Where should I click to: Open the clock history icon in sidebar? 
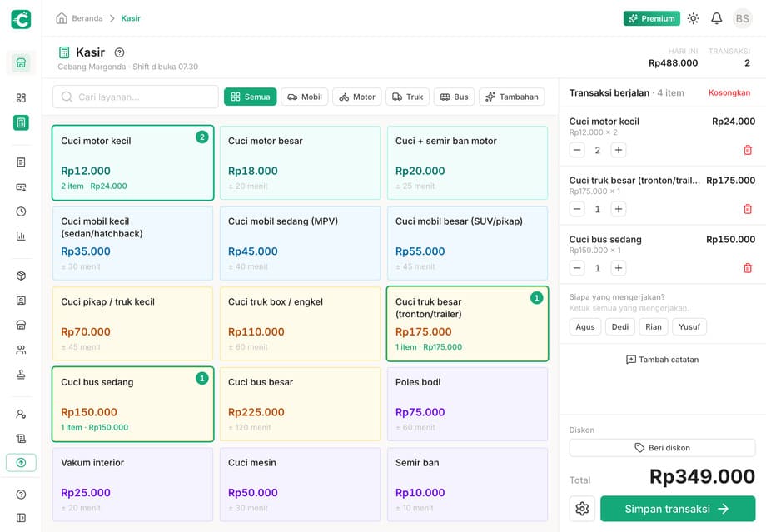click(21, 211)
